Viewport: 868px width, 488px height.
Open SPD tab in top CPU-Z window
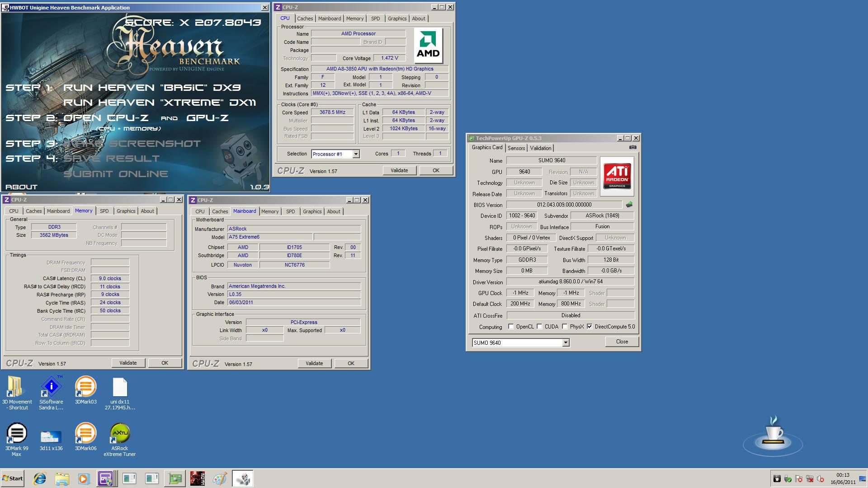pyautogui.click(x=375, y=19)
